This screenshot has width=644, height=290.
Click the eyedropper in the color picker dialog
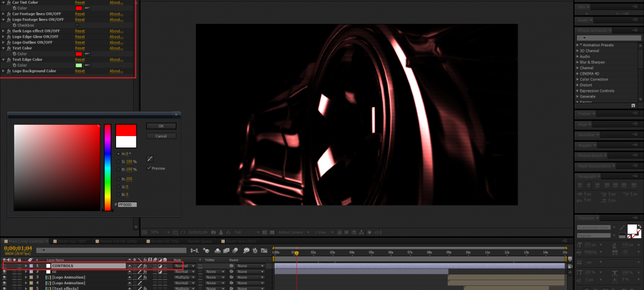click(150, 159)
